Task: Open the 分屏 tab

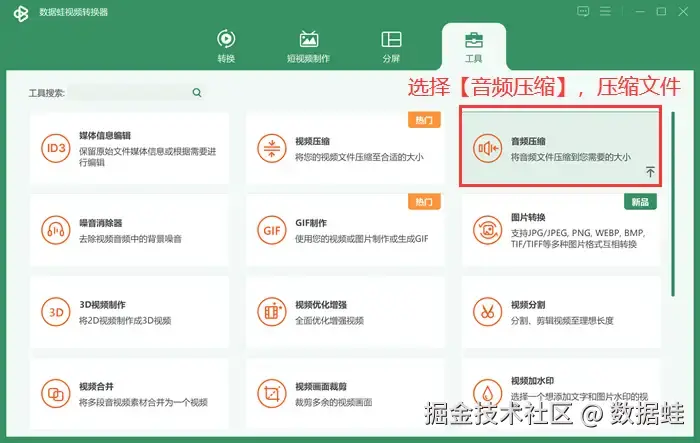Action: [391, 46]
